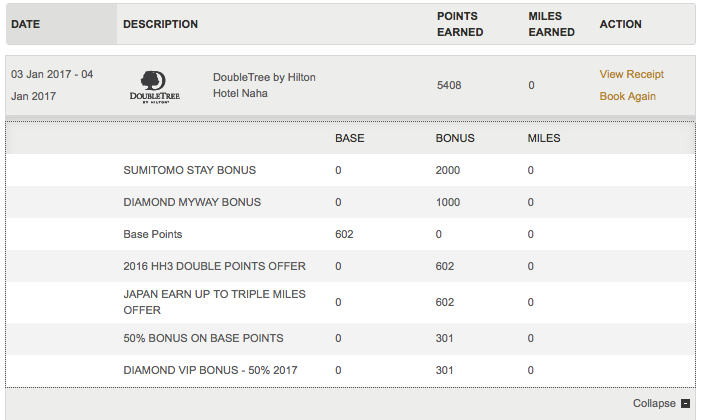Click the ACTION column header

pos(621,24)
